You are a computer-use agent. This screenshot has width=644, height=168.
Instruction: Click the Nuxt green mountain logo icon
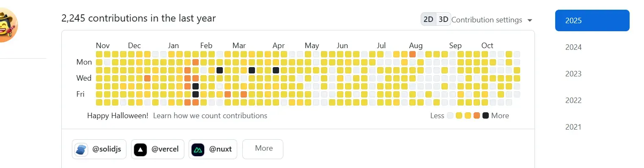[197, 149]
